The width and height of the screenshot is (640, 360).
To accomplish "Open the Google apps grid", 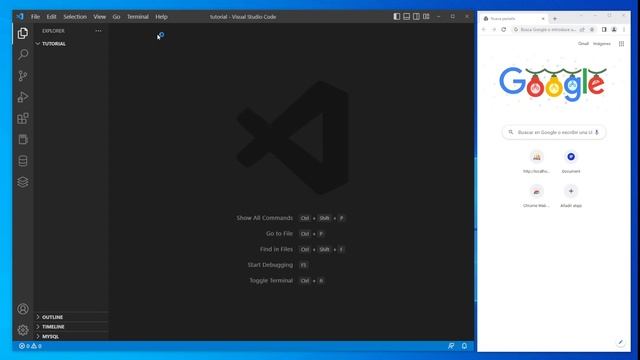I will (621, 44).
